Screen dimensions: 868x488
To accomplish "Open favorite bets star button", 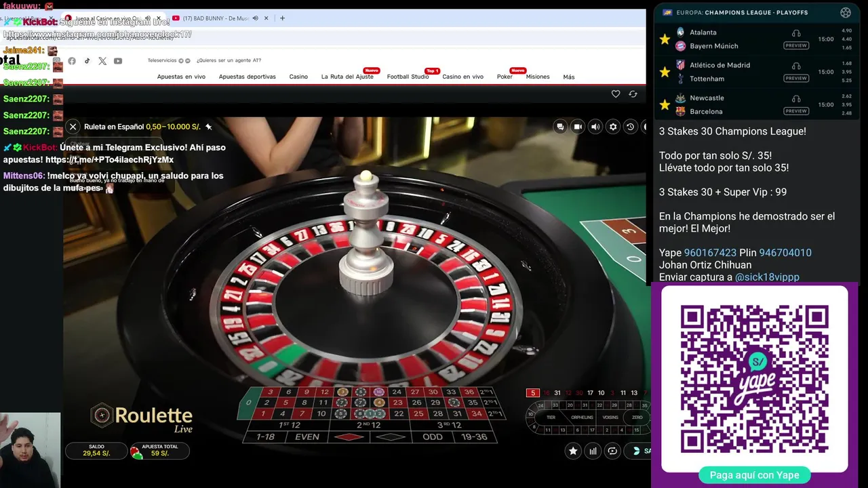I will point(573,451).
